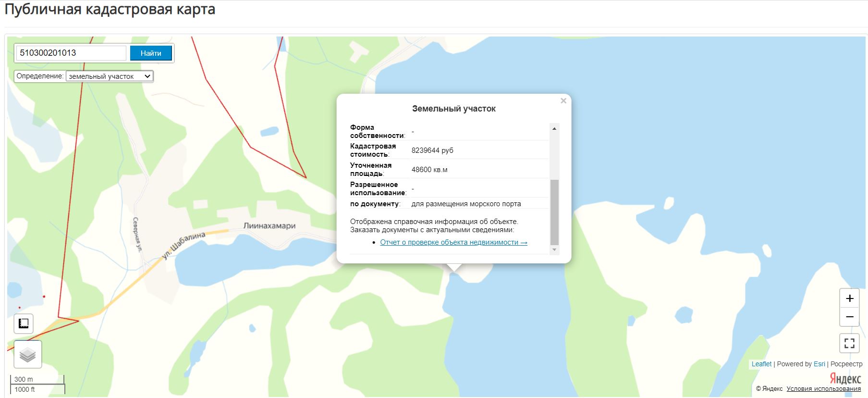Click the cadastral number search field
The width and height of the screenshot is (868, 398).
[x=71, y=53]
